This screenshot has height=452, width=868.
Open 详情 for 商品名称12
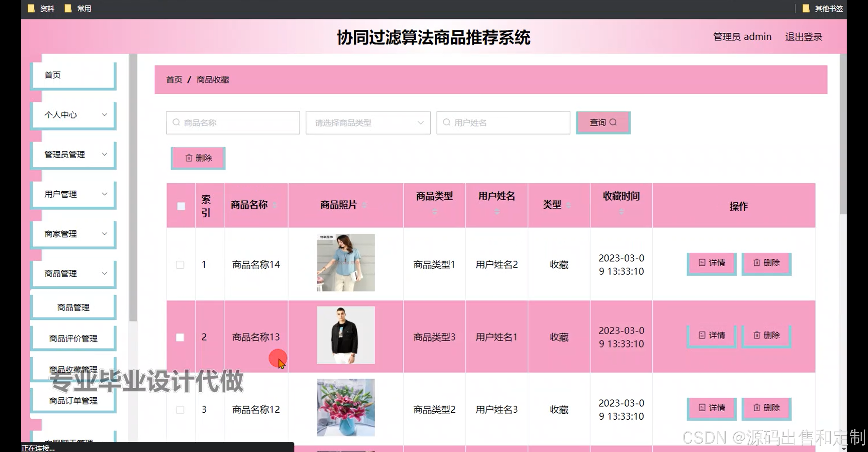(711, 408)
